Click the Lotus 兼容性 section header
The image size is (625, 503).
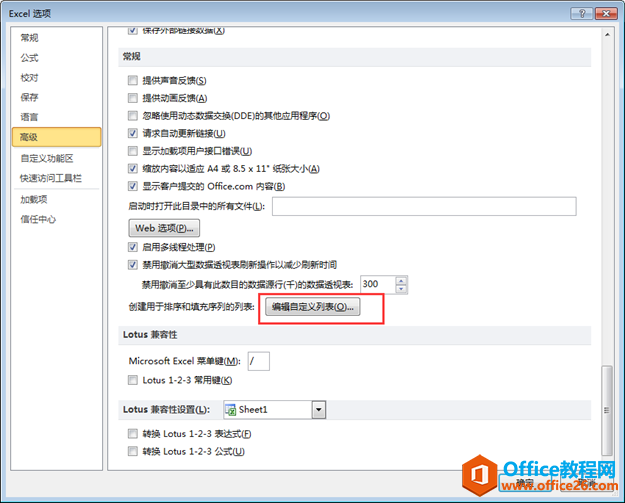point(150,335)
